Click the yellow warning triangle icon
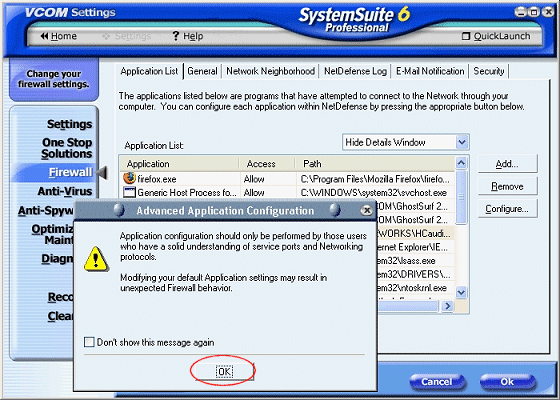The height and width of the screenshot is (400, 560). click(95, 259)
